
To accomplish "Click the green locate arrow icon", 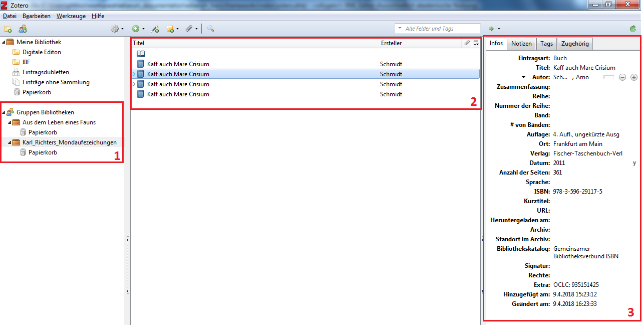I will point(491,29).
